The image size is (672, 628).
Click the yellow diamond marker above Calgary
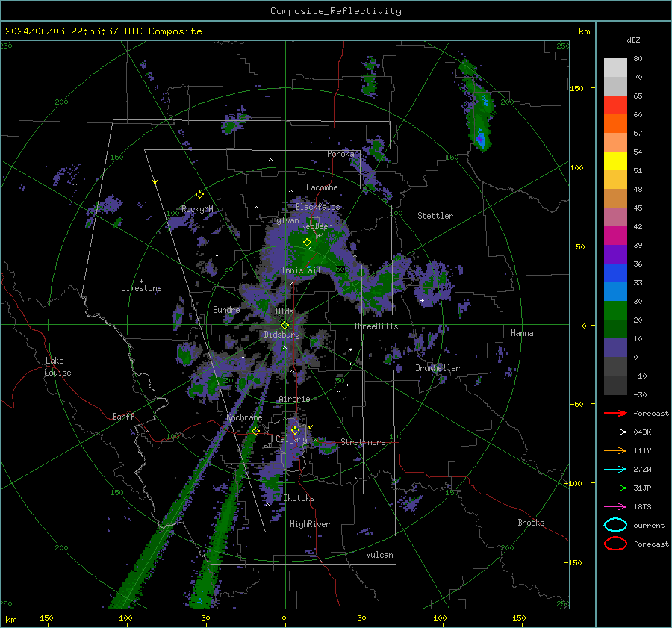click(295, 430)
